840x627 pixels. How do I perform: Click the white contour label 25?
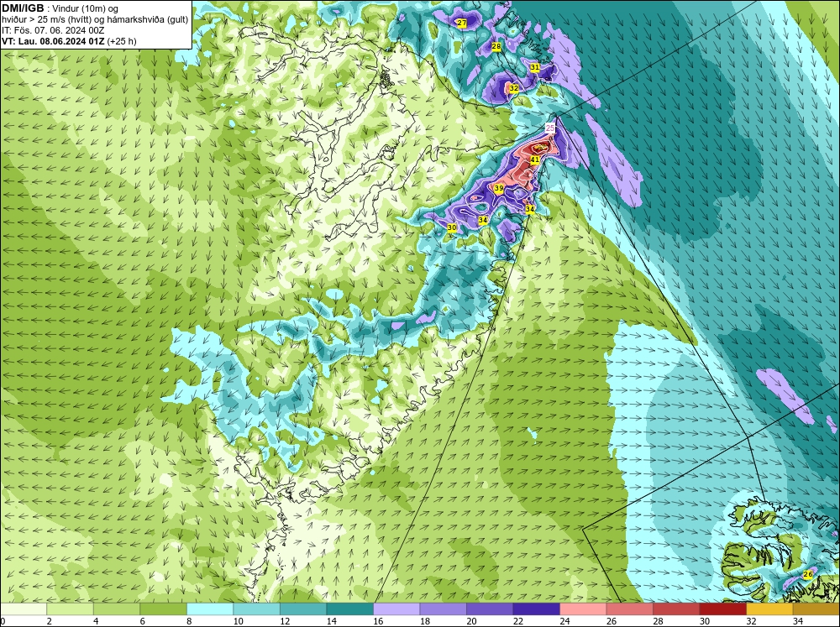point(550,128)
